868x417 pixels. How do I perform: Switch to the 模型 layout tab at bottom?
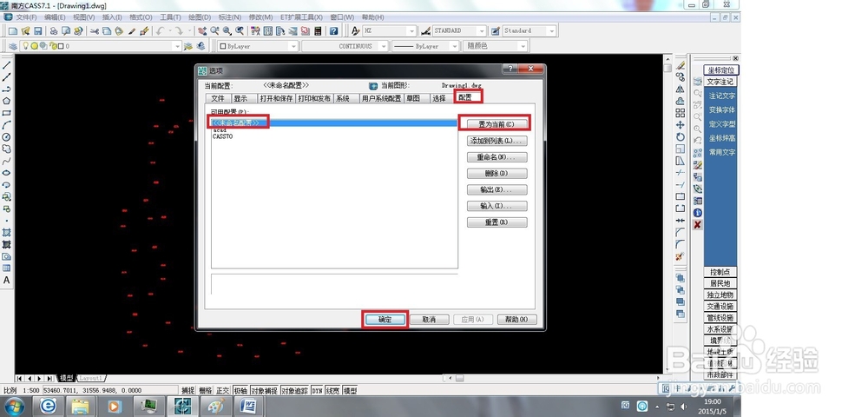65,378
